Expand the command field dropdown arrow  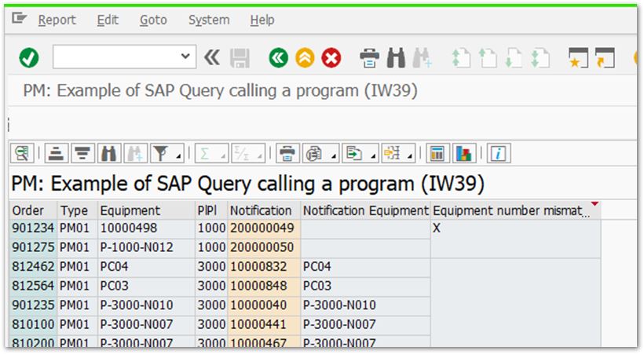pyautogui.click(x=185, y=57)
